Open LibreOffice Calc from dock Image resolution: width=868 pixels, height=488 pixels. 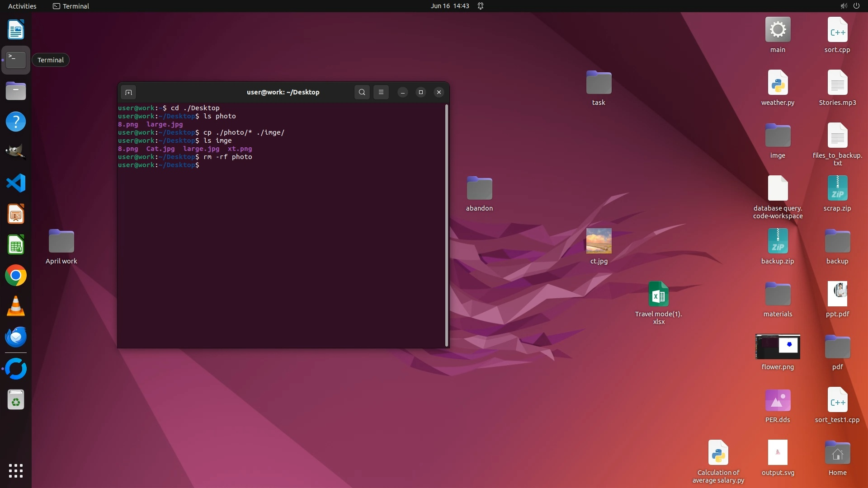point(16,245)
